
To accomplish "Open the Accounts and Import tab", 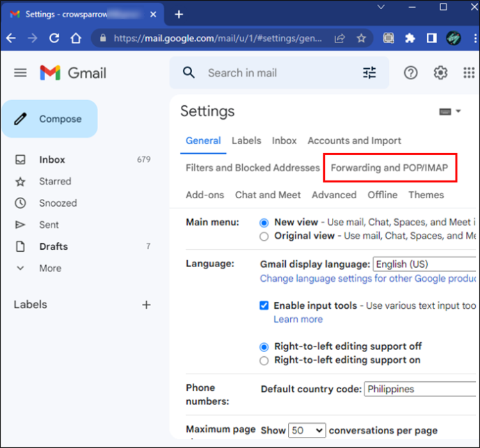I will click(x=354, y=141).
